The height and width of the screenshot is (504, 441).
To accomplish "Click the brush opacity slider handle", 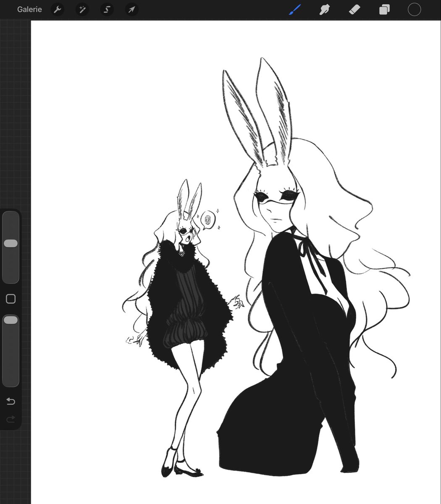I will point(10,320).
